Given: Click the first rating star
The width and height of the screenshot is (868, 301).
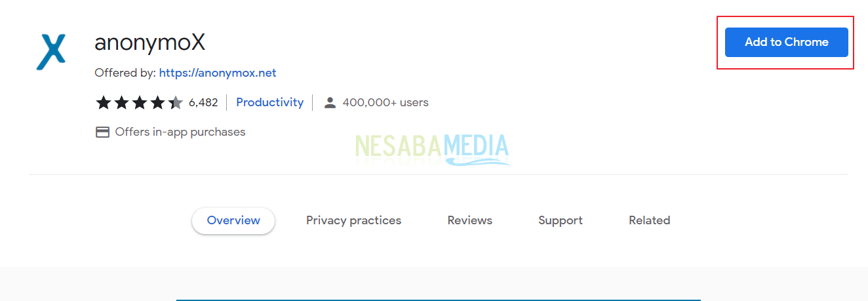Looking at the screenshot, I should pyautogui.click(x=104, y=102).
